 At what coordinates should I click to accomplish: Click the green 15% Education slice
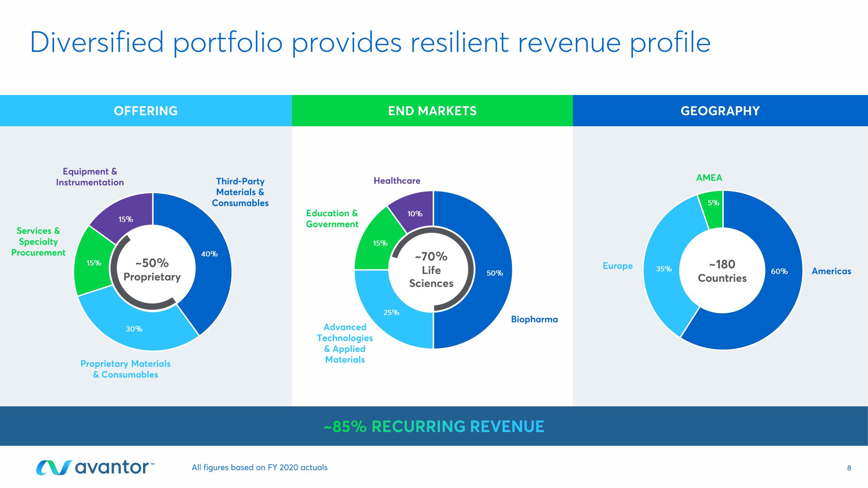tap(380, 243)
